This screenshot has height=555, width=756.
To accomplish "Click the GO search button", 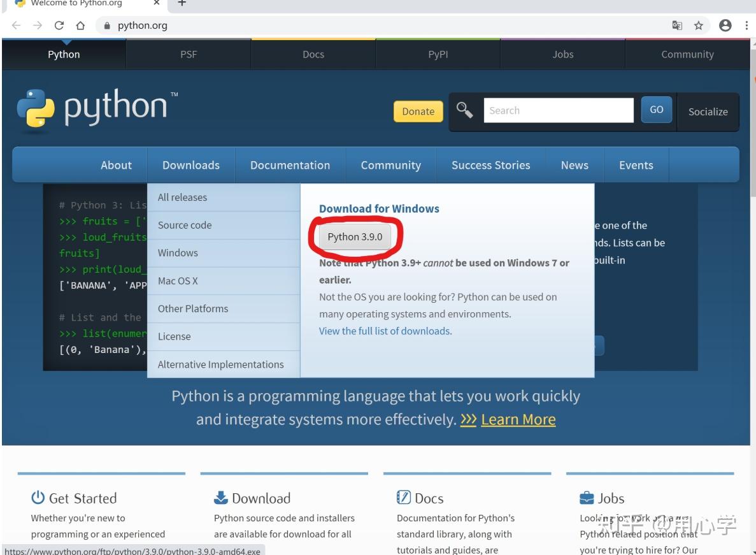I will pyautogui.click(x=656, y=110).
